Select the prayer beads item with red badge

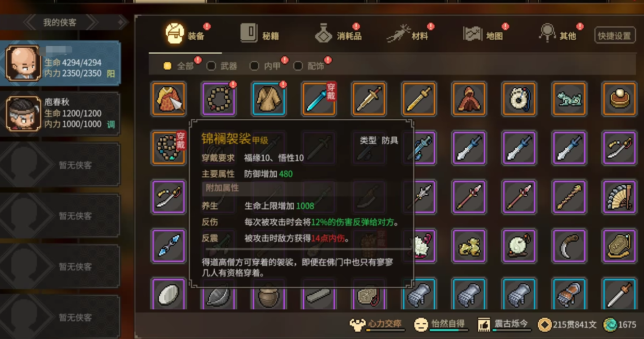(219, 99)
